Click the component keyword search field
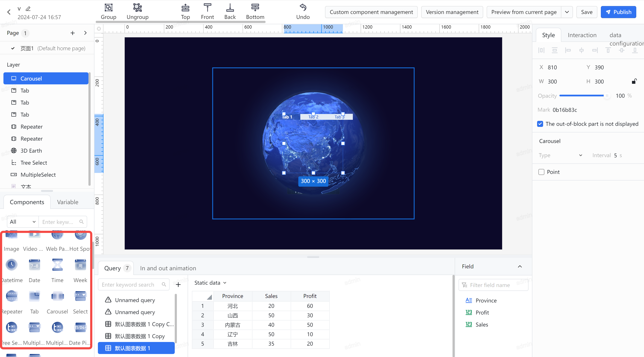Image resolution: width=644 pixels, height=357 pixels. [x=62, y=222]
